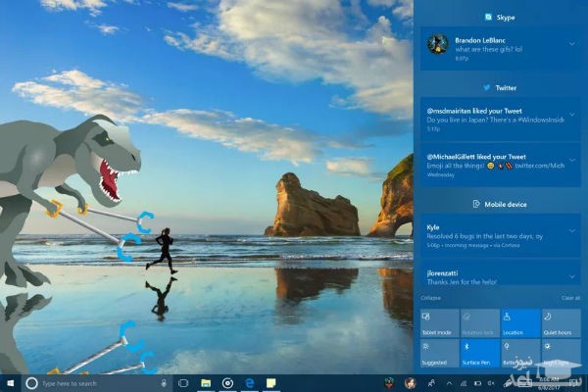Click the second pinned contact avatar on taskbar
This screenshot has height=392, width=588.
click(x=411, y=383)
